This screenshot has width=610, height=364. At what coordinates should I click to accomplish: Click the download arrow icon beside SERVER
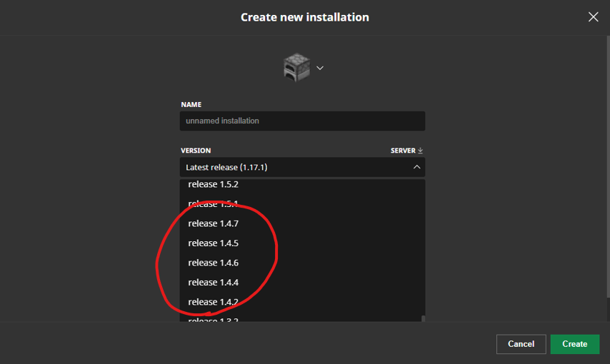pyautogui.click(x=420, y=151)
